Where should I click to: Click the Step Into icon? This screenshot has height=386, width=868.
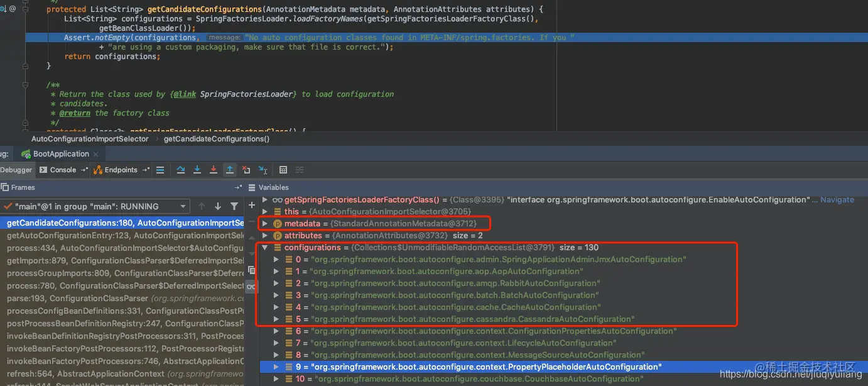point(197,170)
